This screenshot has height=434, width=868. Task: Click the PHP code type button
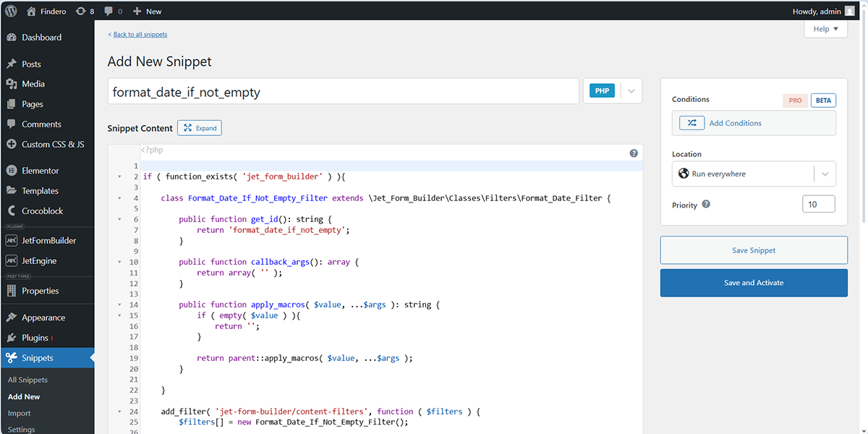(602, 91)
